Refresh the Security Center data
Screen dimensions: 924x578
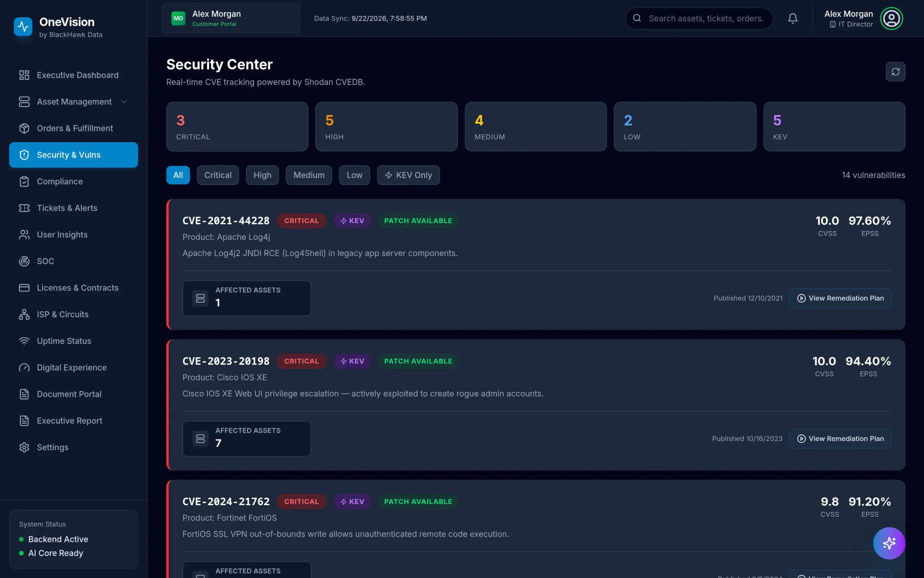[896, 72]
